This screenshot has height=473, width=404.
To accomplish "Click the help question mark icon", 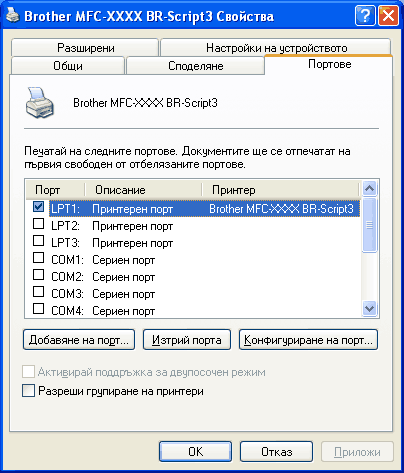I will point(365,15).
